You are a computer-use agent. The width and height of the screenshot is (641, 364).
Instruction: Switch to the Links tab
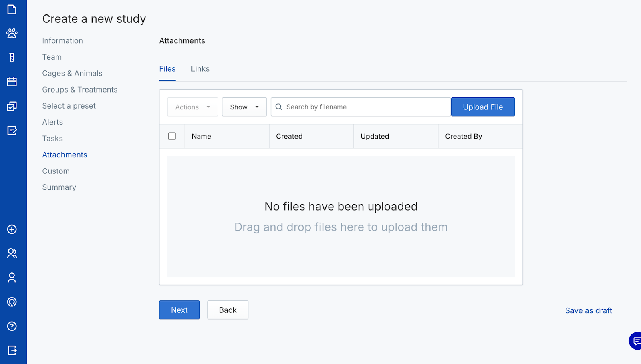coord(200,69)
